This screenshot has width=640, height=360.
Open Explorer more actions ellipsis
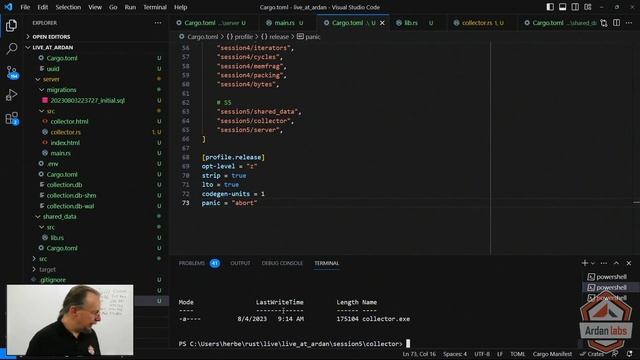point(158,23)
